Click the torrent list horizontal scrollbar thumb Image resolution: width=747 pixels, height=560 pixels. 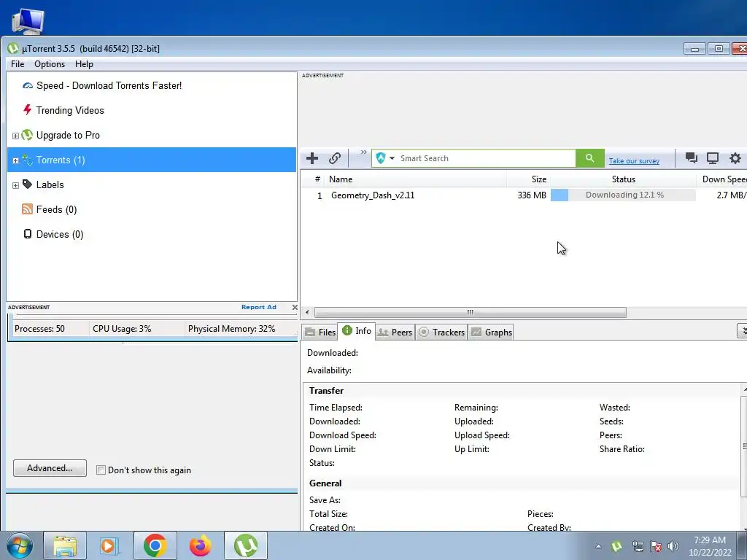click(471, 312)
